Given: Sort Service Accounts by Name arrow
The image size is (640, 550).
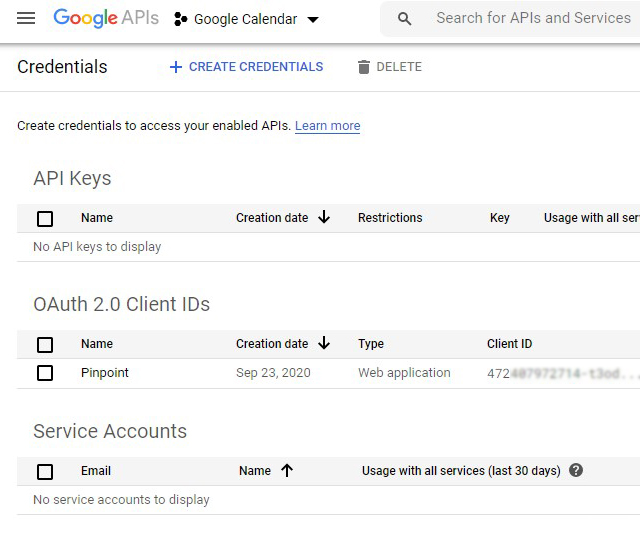Looking at the screenshot, I should tap(287, 470).
